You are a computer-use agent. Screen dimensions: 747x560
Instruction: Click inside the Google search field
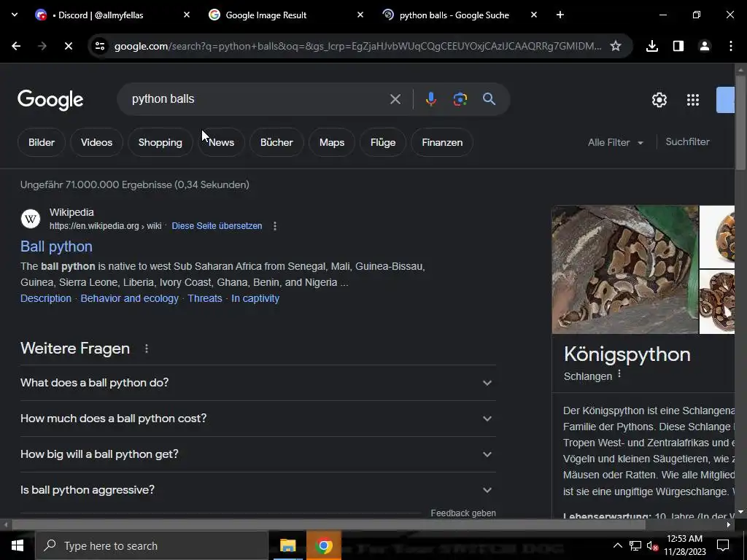click(x=258, y=99)
